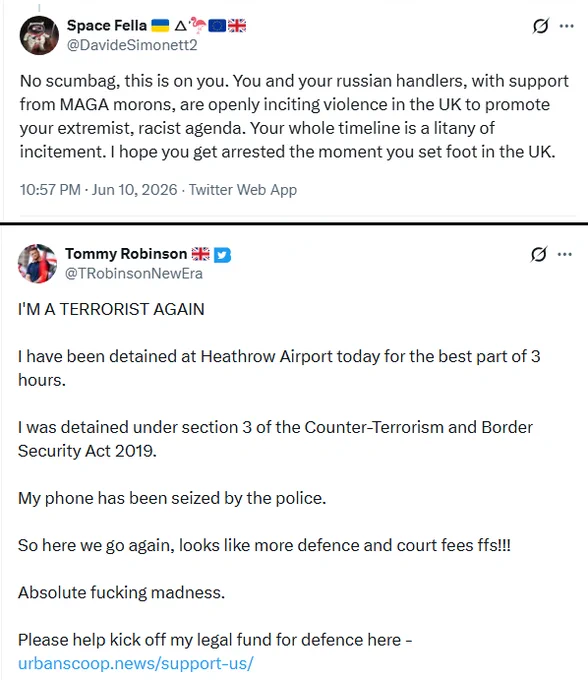588x680 pixels.
Task: Click the Ukraine flag emoji beside Space Fella
Action: (160, 26)
